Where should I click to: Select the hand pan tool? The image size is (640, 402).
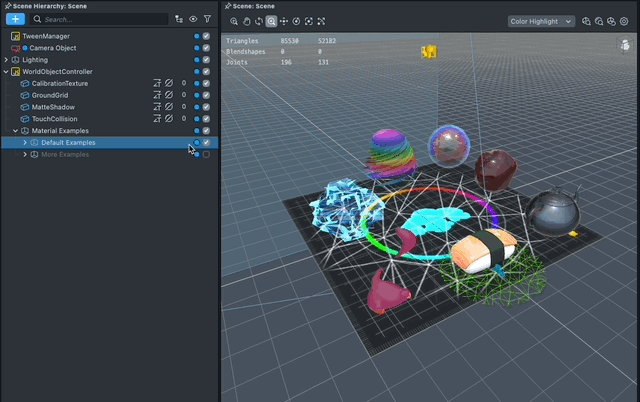click(246, 21)
